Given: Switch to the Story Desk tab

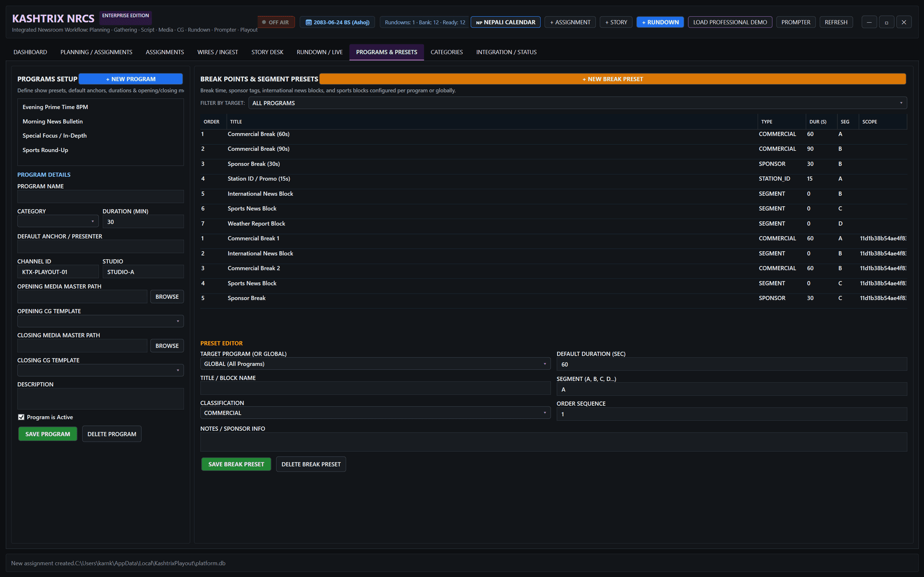Looking at the screenshot, I should tap(267, 52).
